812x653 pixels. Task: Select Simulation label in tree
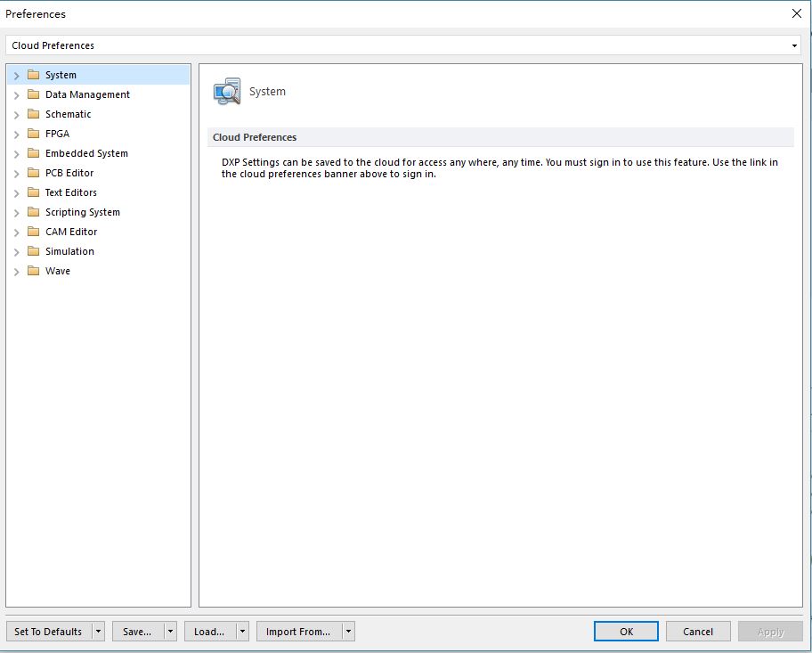(x=69, y=251)
